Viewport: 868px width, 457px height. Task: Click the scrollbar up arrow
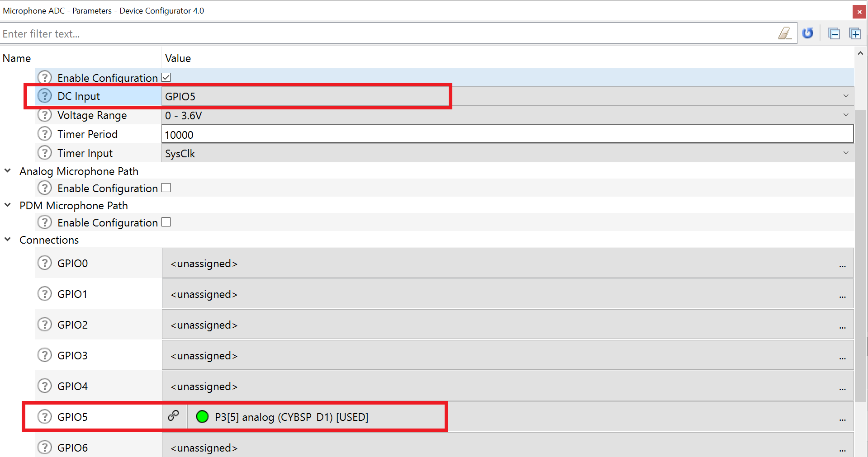(860, 53)
